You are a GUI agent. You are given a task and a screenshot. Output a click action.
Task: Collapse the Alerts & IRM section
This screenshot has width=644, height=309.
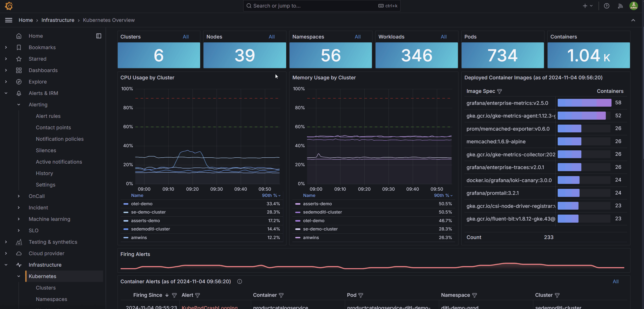(6, 93)
